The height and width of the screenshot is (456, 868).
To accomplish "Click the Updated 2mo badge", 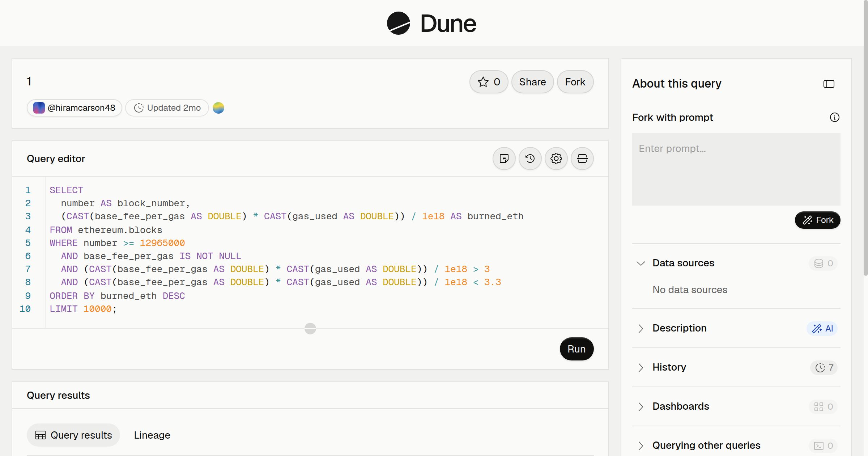I will (x=167, y=108).
